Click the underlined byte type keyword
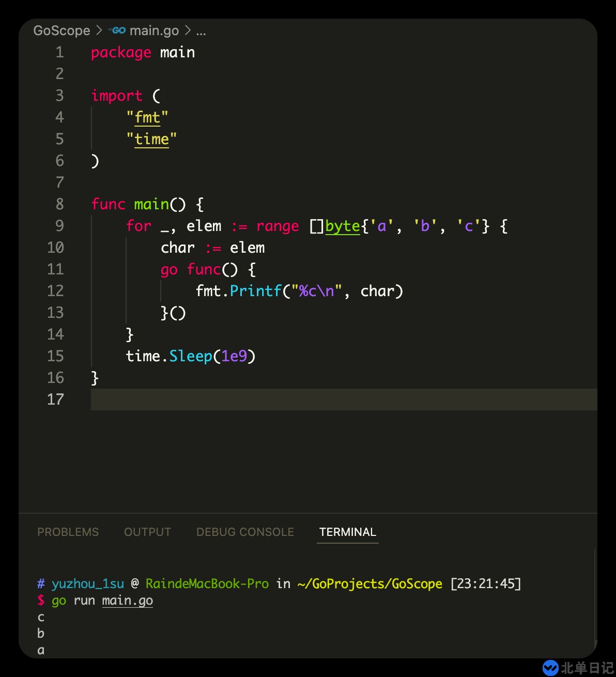 pyautogui.click(x=342, y=226)
